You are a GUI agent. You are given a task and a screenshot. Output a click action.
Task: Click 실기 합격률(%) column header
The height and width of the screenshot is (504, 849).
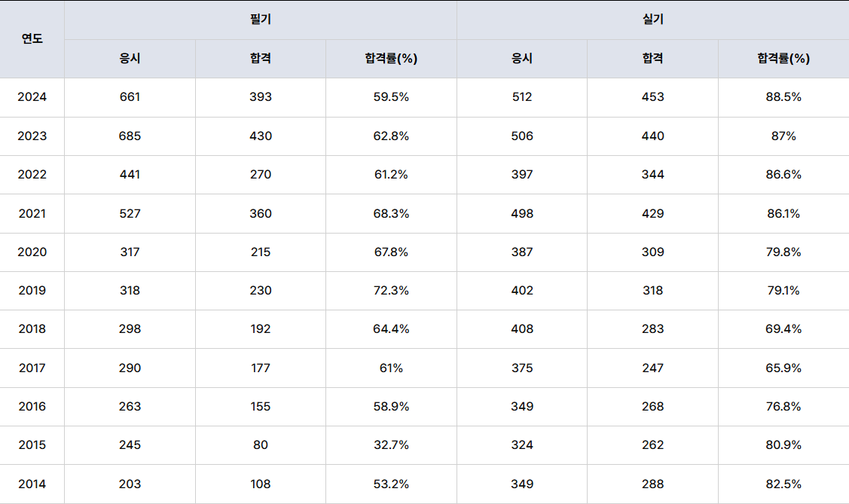coord(783,59)
